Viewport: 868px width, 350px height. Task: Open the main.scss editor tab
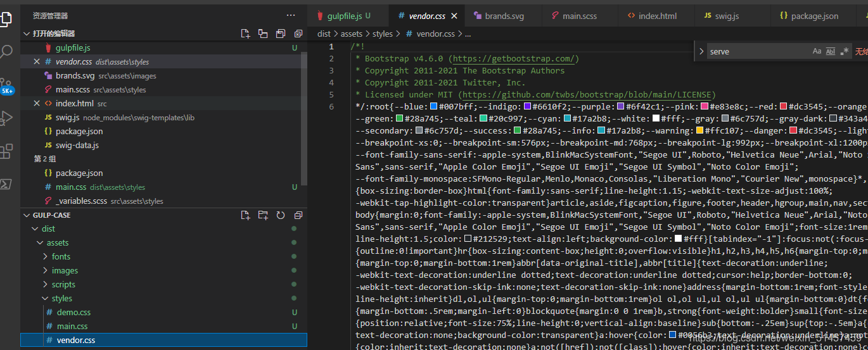tap(579, 16)
